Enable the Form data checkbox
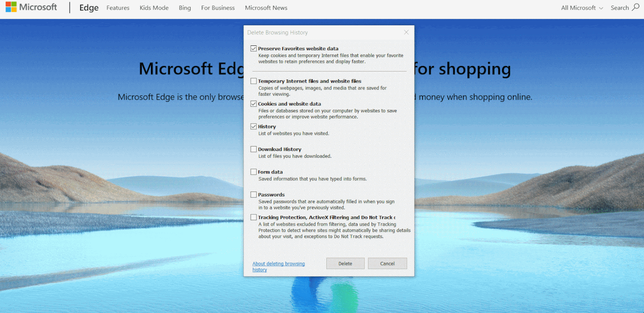 pyautogui.click(x=254, y=172)
